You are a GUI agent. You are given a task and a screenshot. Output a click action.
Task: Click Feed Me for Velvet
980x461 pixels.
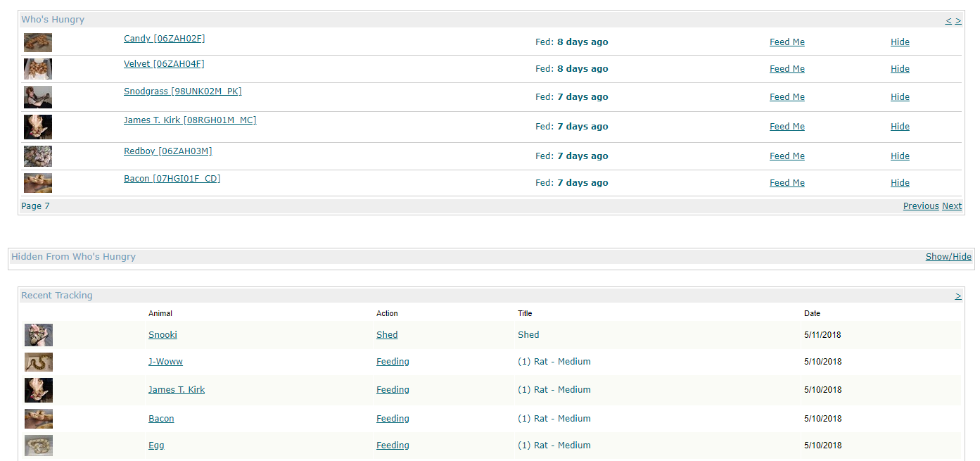(x=787, y=69)
